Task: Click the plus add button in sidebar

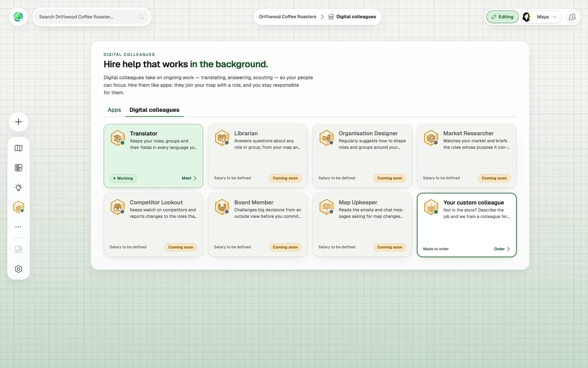Action: [19, 122]
